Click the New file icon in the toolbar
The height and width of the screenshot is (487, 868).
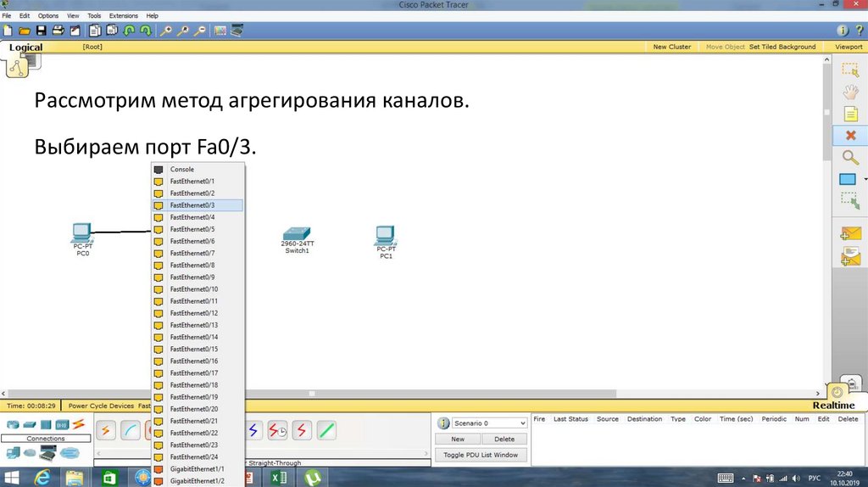[x=8, y=31]
